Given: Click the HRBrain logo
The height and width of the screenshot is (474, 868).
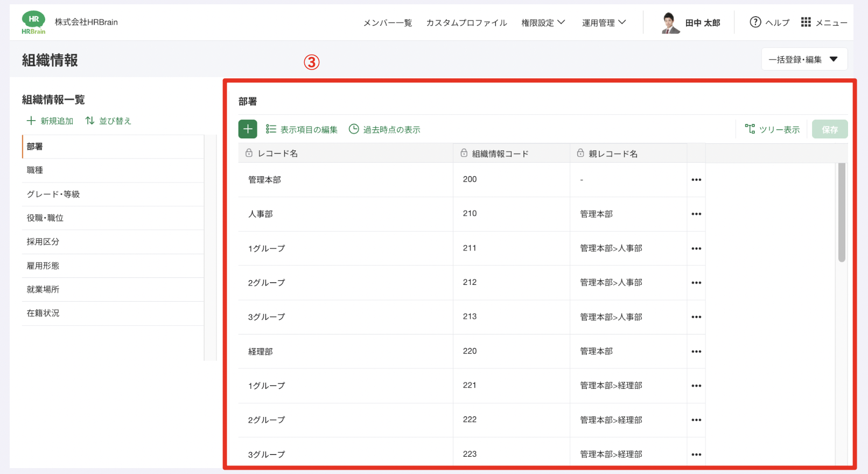Looking at the screenshot, I should pyautogui.click(x=33, y=23).
